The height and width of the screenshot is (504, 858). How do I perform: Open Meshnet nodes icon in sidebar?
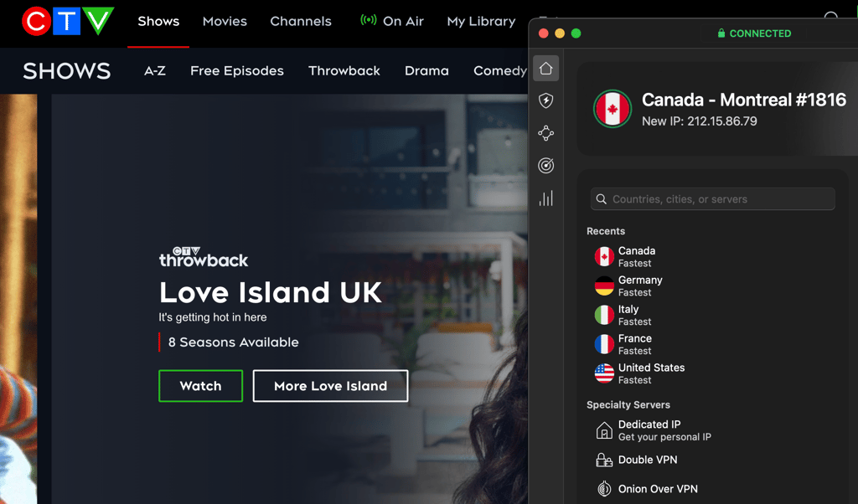[545, 133]
